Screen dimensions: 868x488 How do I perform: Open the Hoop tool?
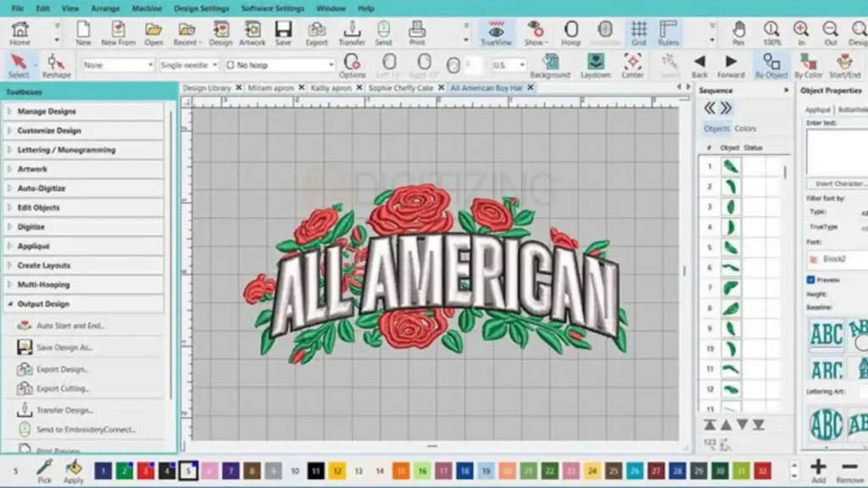click(x=570, y=33)
